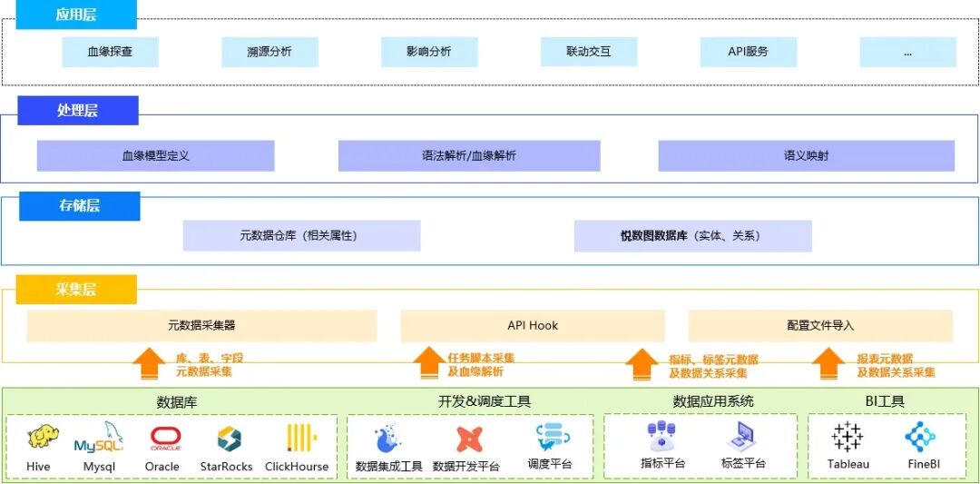980x484 pixels.
Task: Click the Tableau plus-pattern logo
Action: (x=848, y=437)
